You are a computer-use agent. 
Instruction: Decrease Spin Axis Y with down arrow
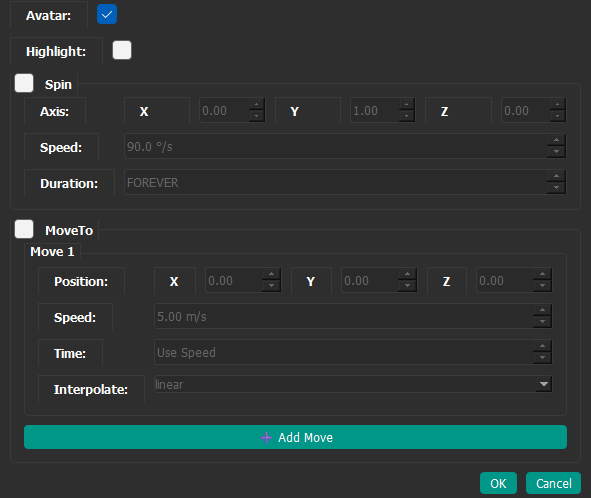407,116
